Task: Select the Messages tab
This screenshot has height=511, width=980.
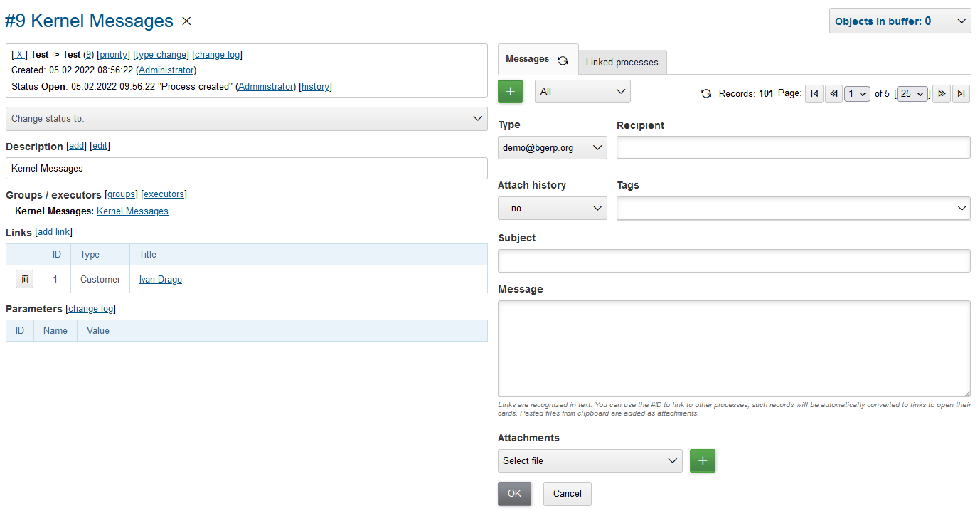Action: (x=526, y=59)
